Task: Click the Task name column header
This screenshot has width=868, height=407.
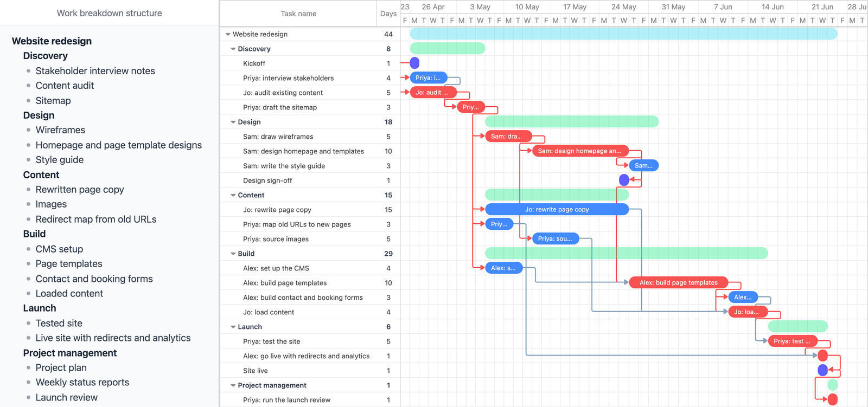Action: pos(298,14)
